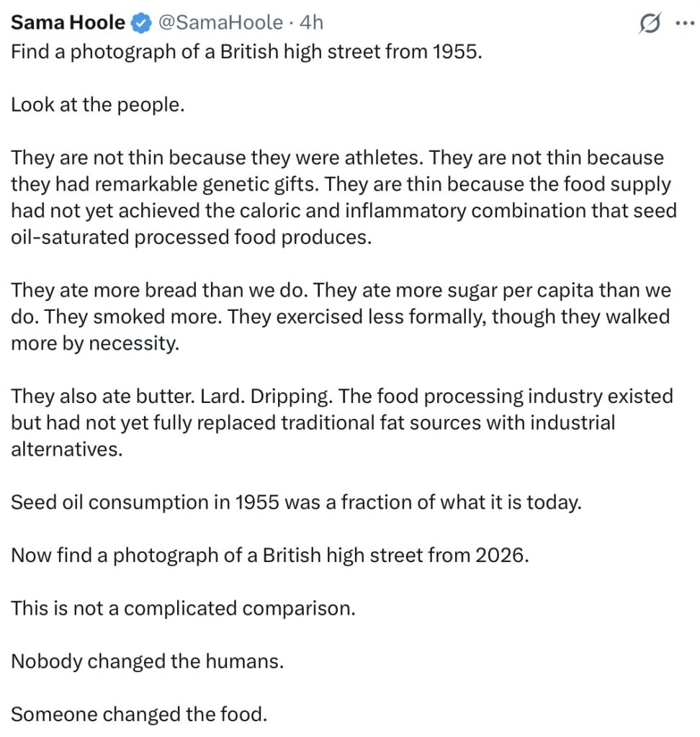Viewport: 700px width, 737px height.
Task: Open Sama Hoole's profile name link
Action: [x=68, y=23]
